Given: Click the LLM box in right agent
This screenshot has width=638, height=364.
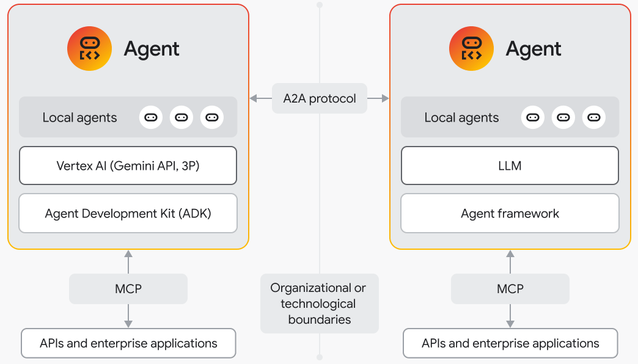Looking at the screenshot, I should tap(510, 166).
